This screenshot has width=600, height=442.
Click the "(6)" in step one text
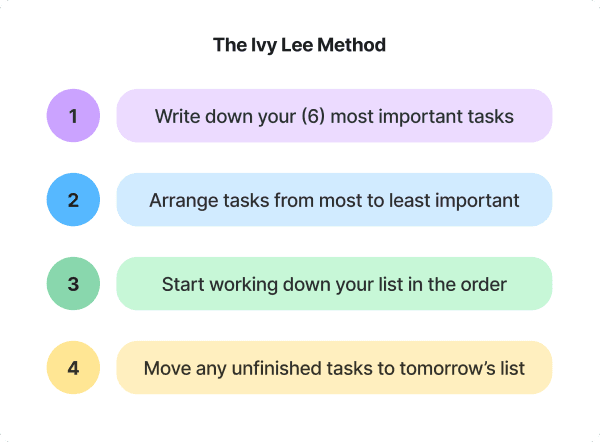pos(318,116)
